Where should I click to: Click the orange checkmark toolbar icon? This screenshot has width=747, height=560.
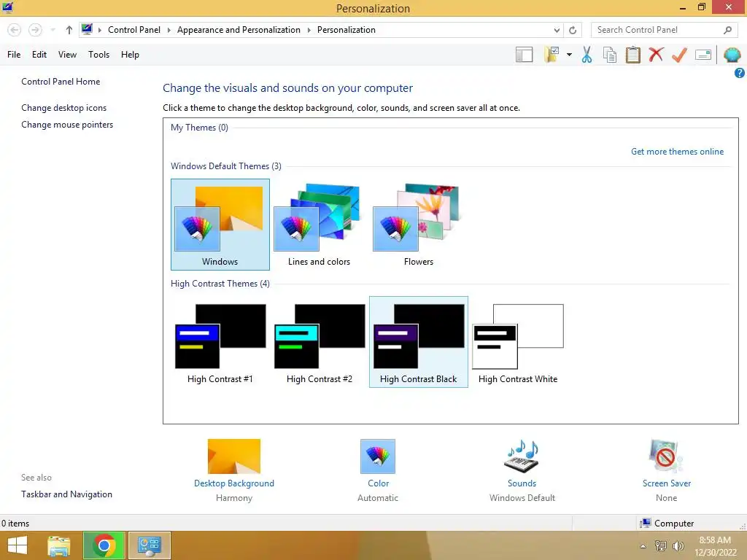(679, 55)
